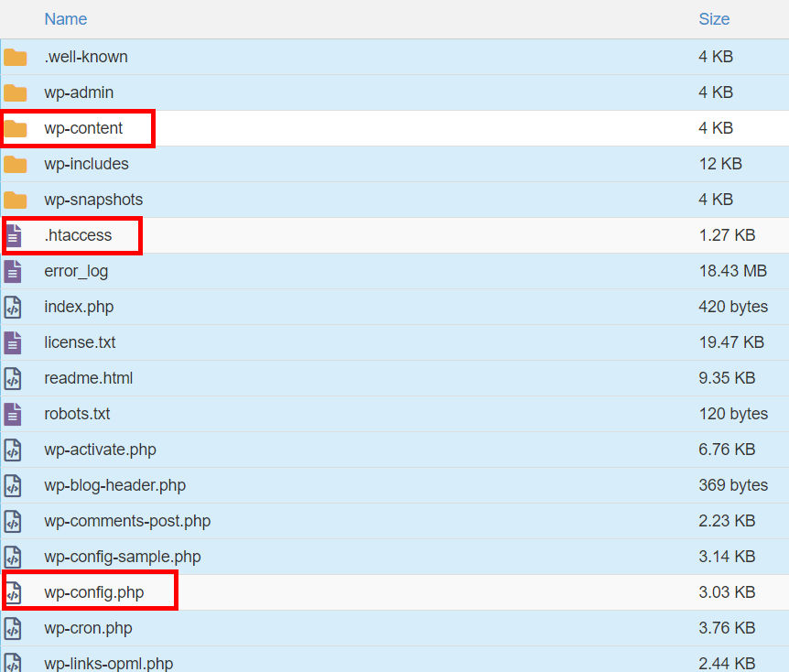
Task: Click the wp-admin folder icon
Action: (x=15, y=93)
